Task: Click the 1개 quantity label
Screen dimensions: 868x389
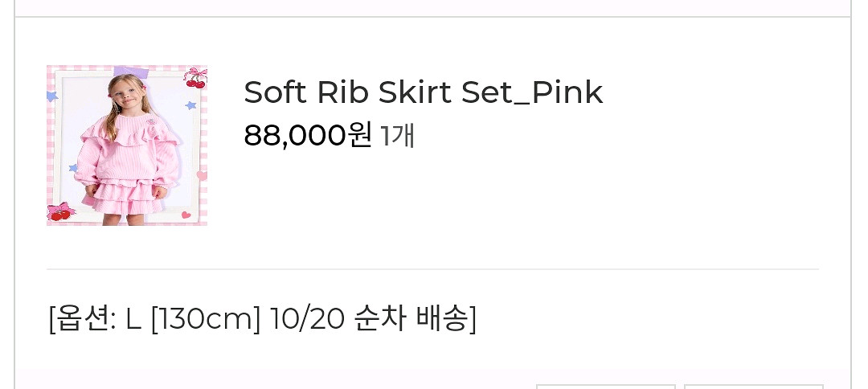Action: click(398, 136)
